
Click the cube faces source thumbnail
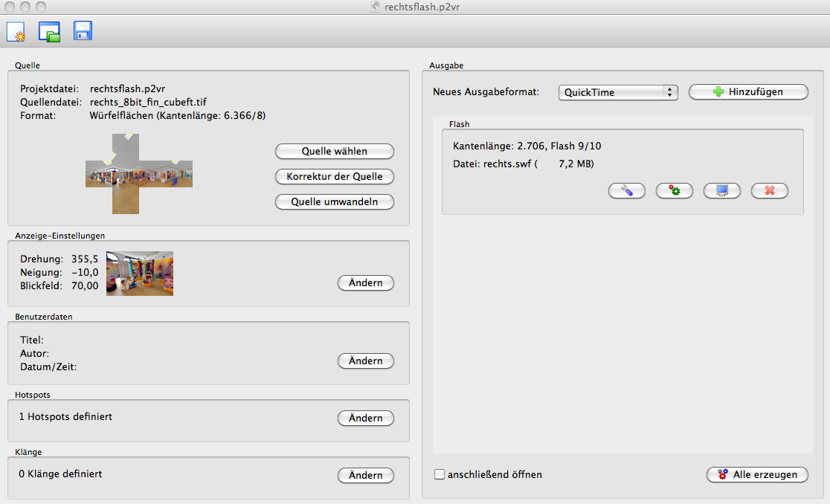tap(139, 174)
